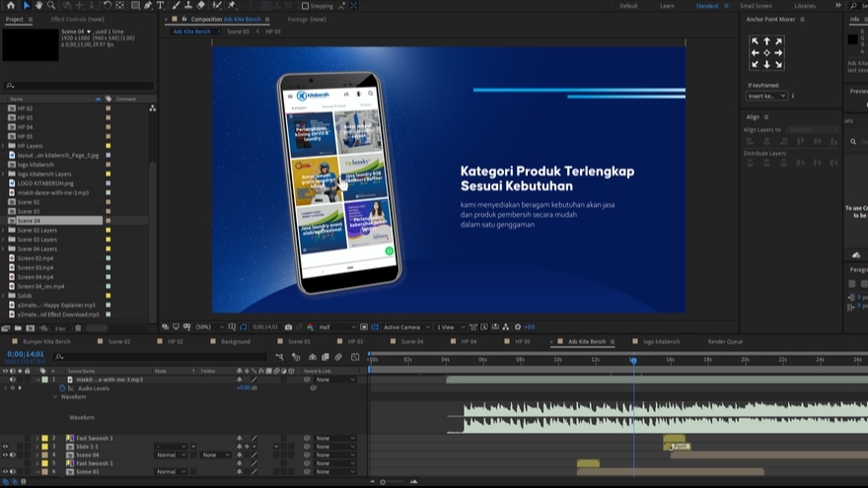Collapse the Waveform property group

pos(55,396)
